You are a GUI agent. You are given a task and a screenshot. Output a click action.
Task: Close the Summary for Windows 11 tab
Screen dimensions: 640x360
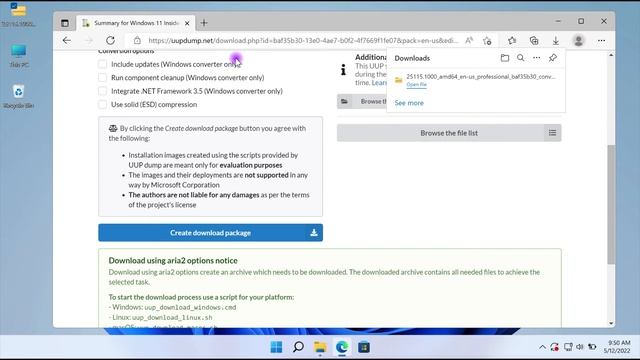pyautogui.click(x=187, y=23)
